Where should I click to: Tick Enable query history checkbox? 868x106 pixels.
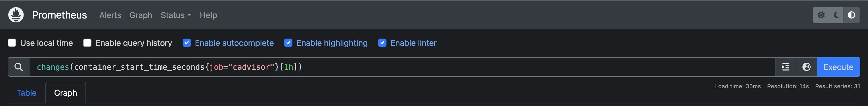click(87, 43)
